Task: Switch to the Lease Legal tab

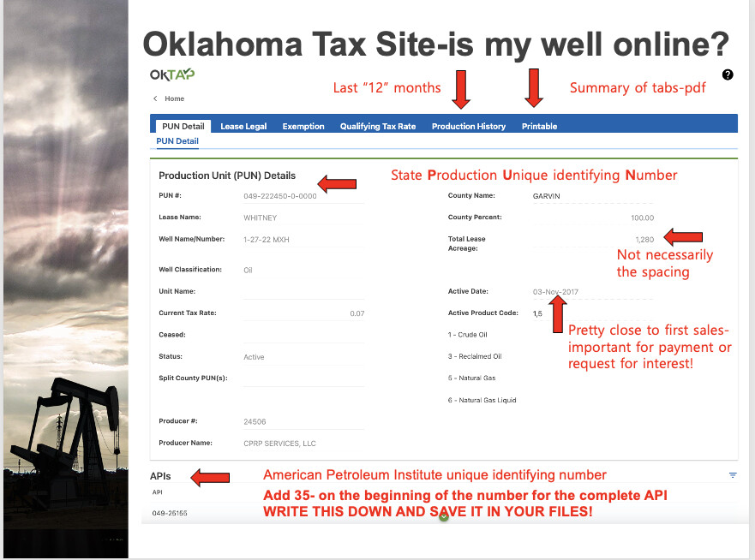Action: coord(243,126)
